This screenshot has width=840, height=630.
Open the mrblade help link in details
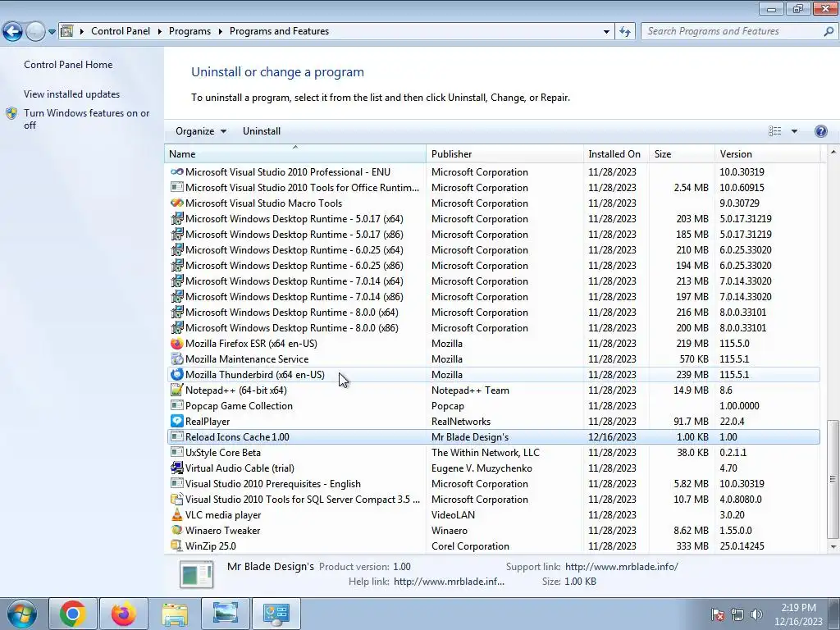click(x=449, y=582)
